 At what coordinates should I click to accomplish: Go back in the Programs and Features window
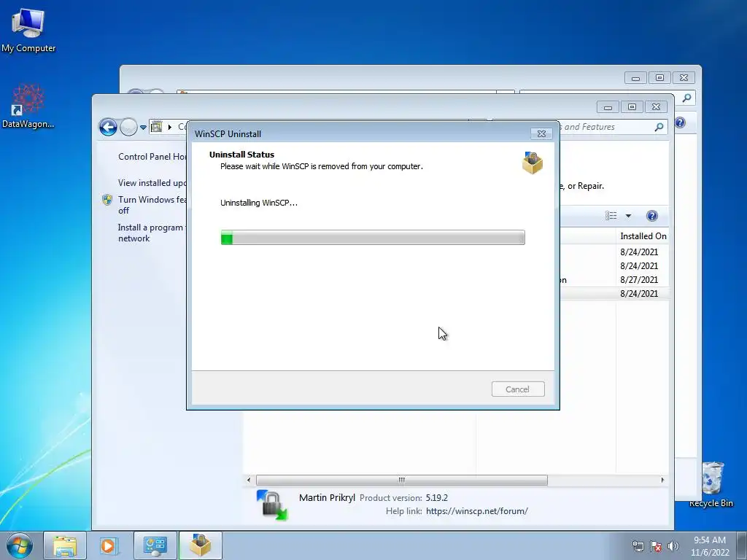[108, 127]
